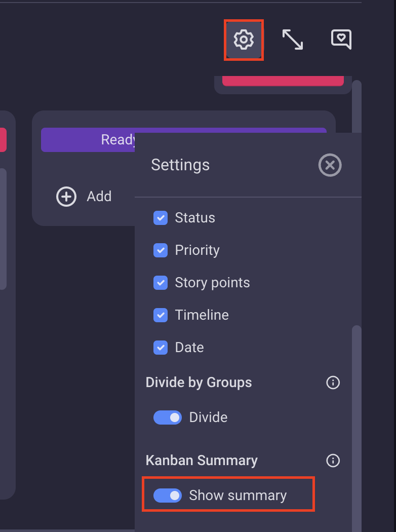
Task: Click the plus circle Add icon
Action: click(66, 197)
